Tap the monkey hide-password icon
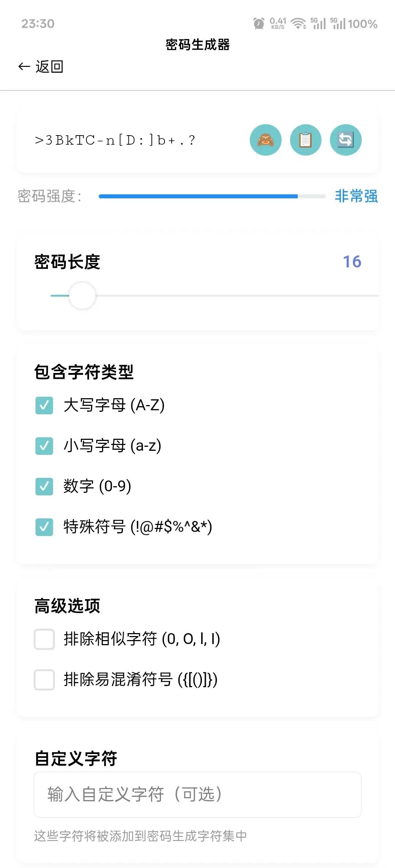 [266, 140]
